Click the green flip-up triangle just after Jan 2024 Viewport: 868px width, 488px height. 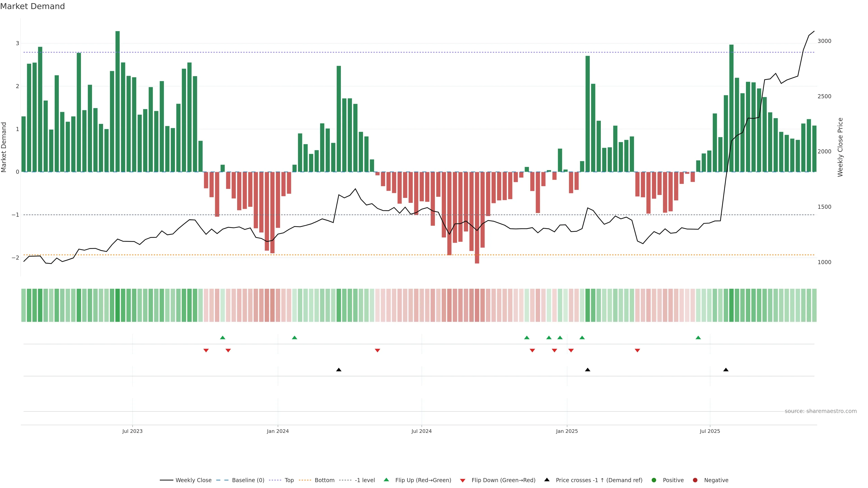(x=295, y=338)
